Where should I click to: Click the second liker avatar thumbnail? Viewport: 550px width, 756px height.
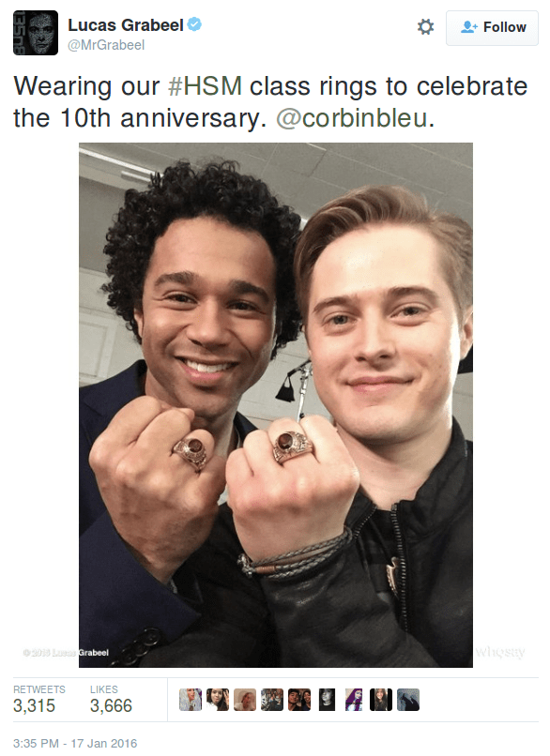[x=218, y=700]
